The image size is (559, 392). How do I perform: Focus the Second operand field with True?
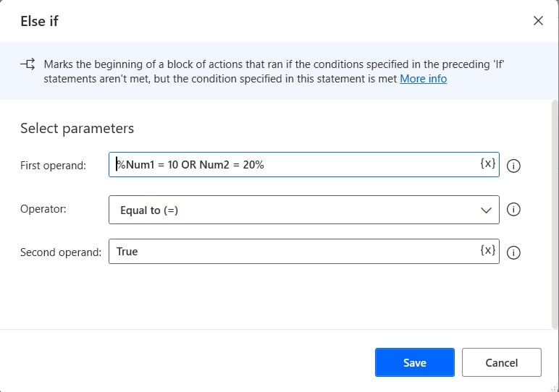tap(303, 252)
